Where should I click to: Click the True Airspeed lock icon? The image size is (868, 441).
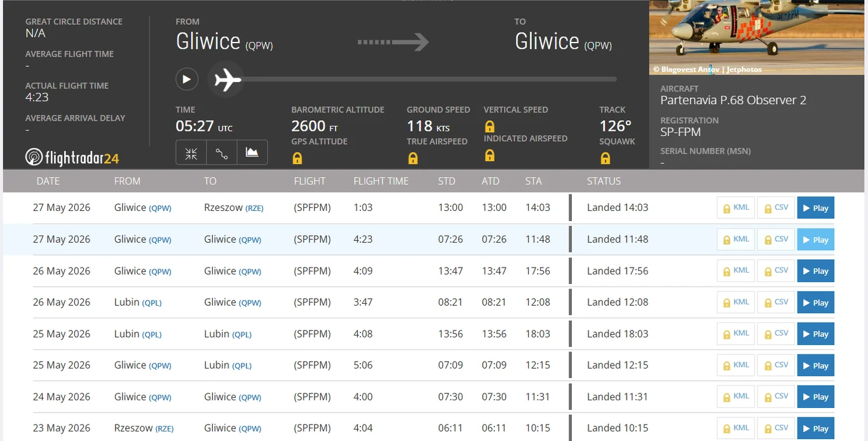click(412, 158)
